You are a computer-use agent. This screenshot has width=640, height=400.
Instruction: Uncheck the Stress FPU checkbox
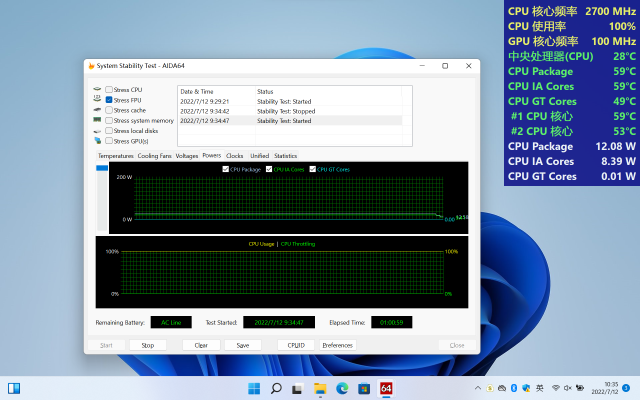tap(109, 100)
